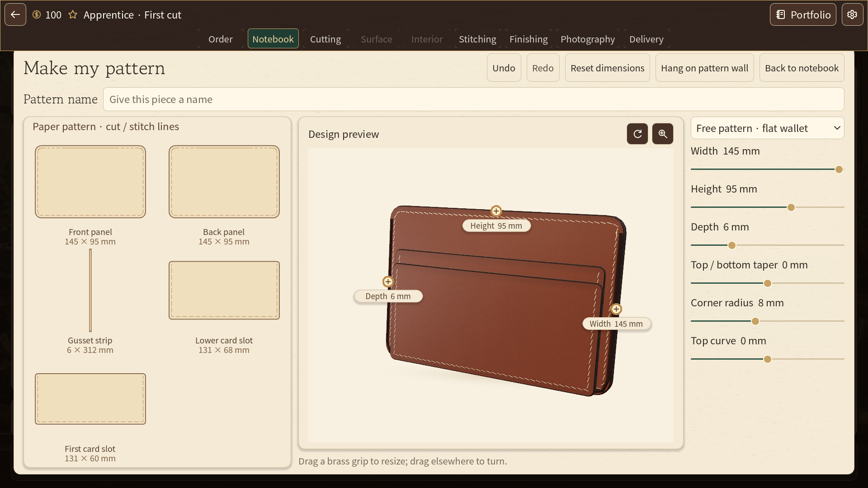The width and height of the screenshot is (868, 488).
Task: Select the Back panel pattern piece
Action: click(224, 182)
